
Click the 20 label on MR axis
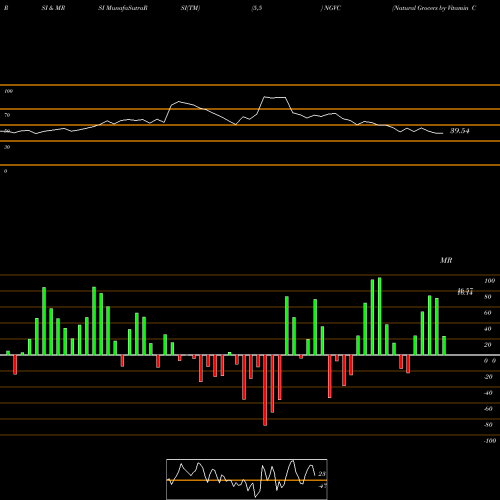click(488, 345)
